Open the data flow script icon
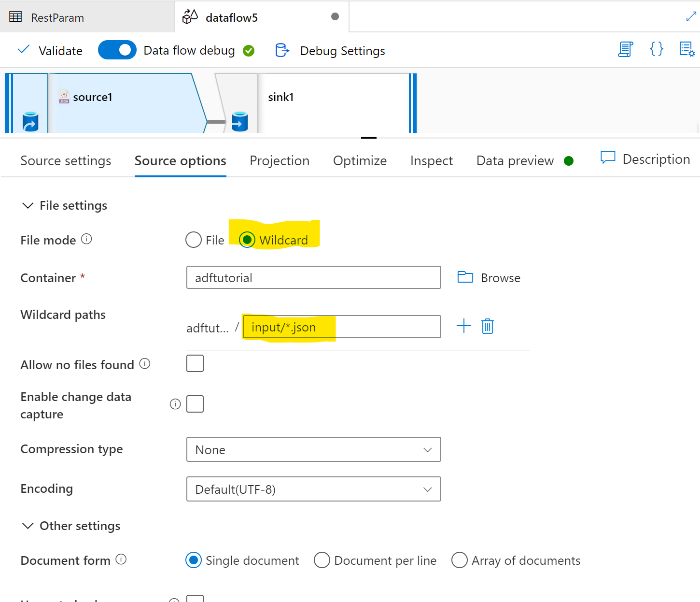 coord(625,49)
